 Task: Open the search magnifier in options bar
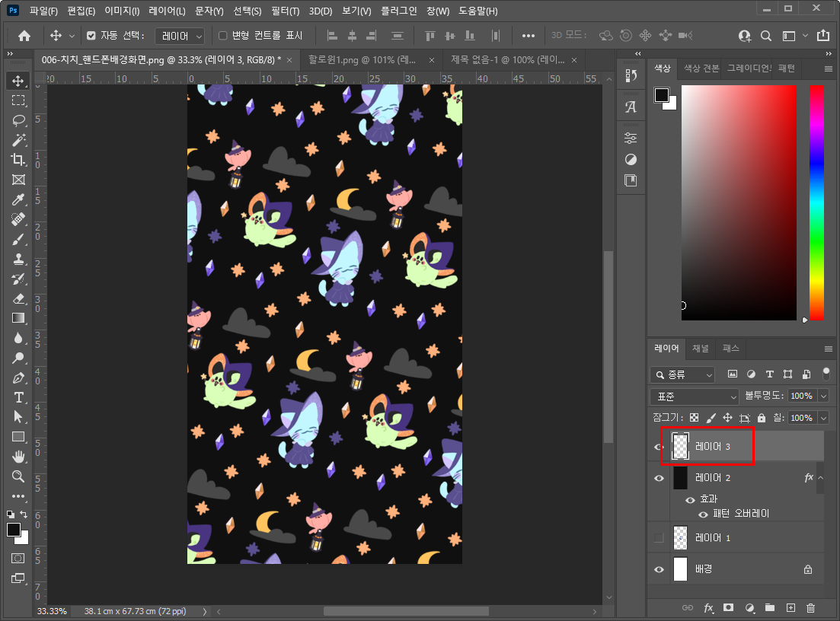click(x=766, y=36)
